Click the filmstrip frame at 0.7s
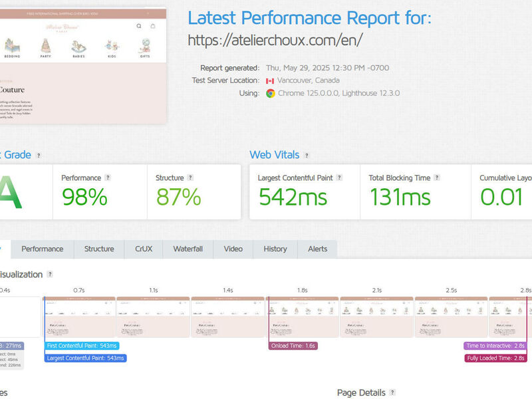Image resolution: width=532 pixels, height=399 pixels. (79, 317)
